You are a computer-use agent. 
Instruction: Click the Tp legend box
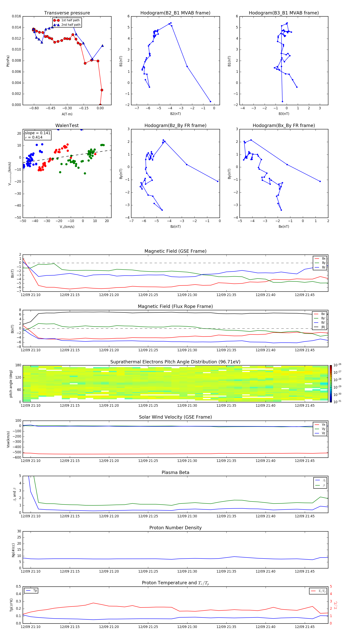pyautogui.click(x=31, y=591)
